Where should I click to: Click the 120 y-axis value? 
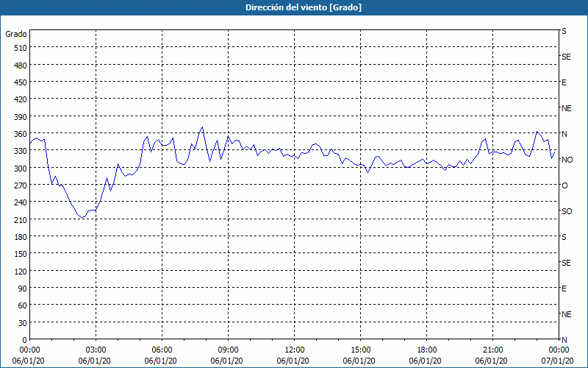point(21,271)
